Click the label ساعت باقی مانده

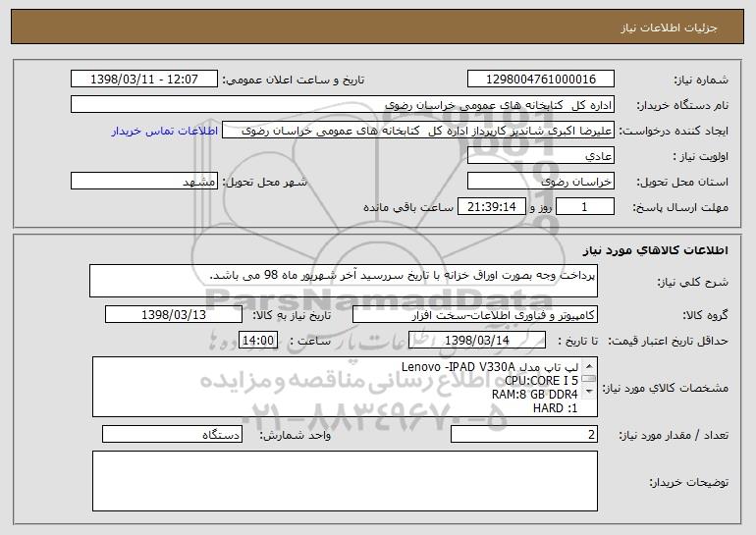click(408, 208)
